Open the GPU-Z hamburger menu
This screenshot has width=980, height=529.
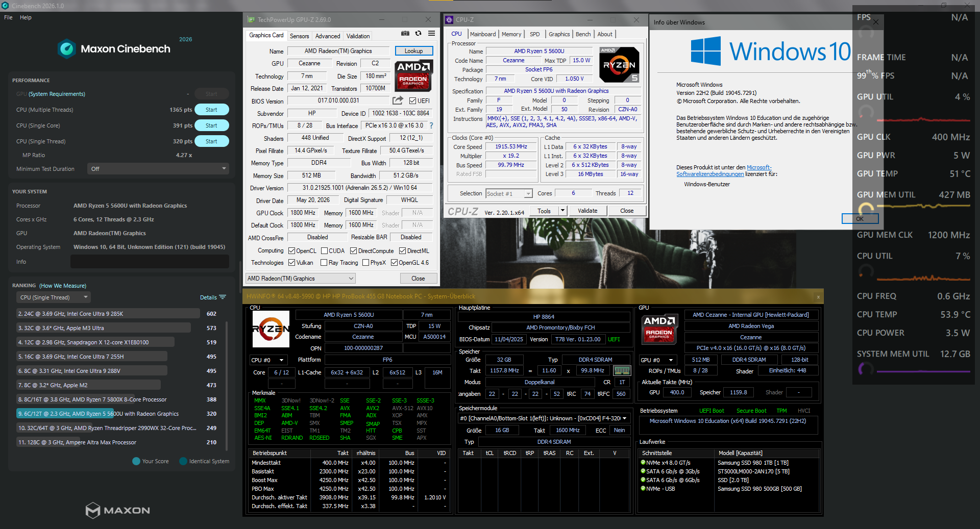click(432, 34)
